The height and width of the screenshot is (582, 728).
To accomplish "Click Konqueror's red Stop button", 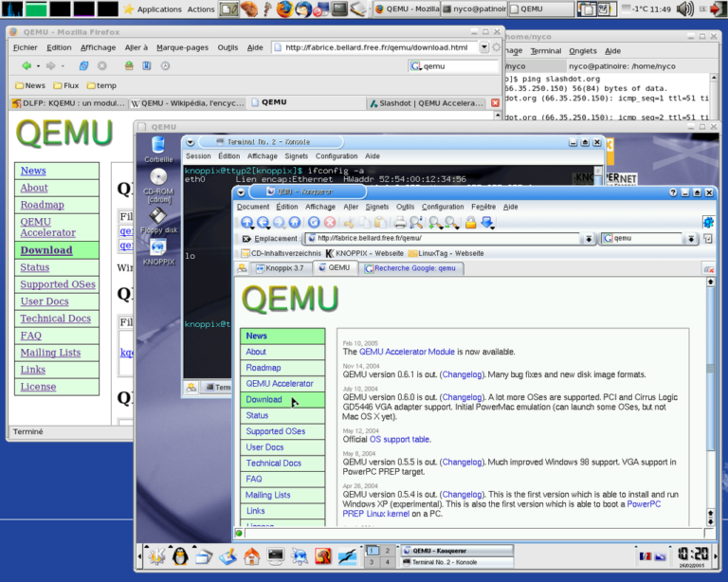I will (x=330, y=223).
